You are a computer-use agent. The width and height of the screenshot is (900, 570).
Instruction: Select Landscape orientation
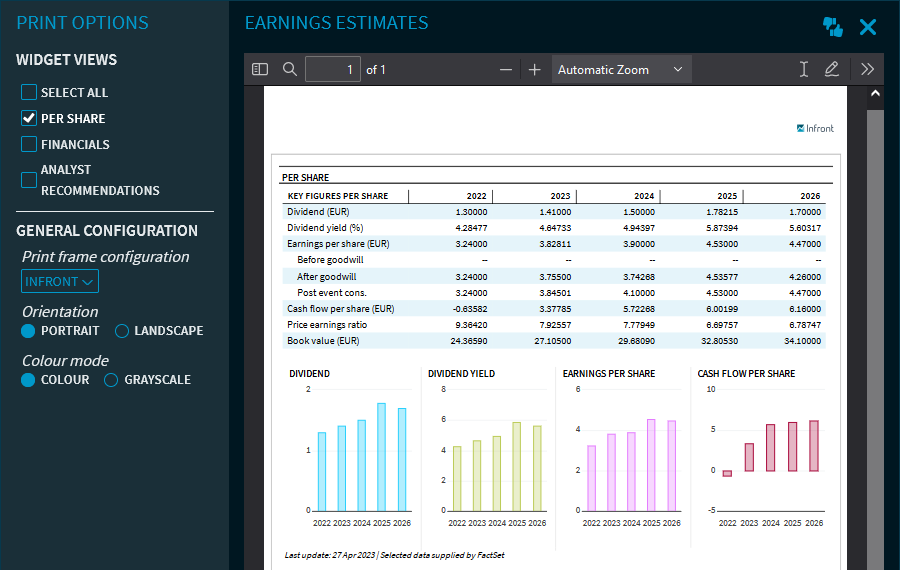coord(122,331)
